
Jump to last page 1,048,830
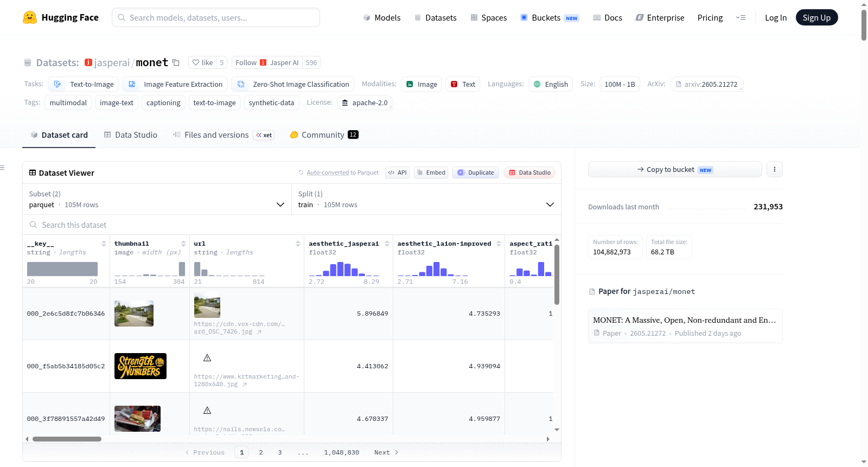(342, 452)
